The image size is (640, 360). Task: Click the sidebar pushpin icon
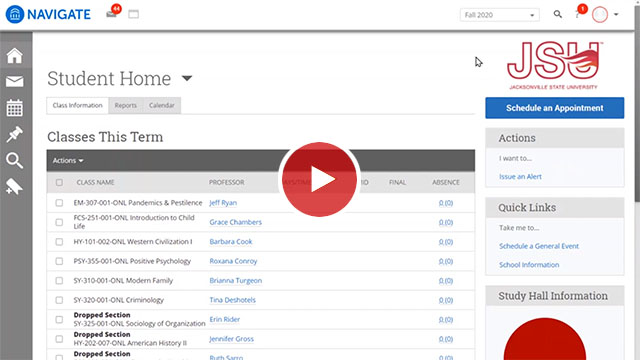point(14,134)
